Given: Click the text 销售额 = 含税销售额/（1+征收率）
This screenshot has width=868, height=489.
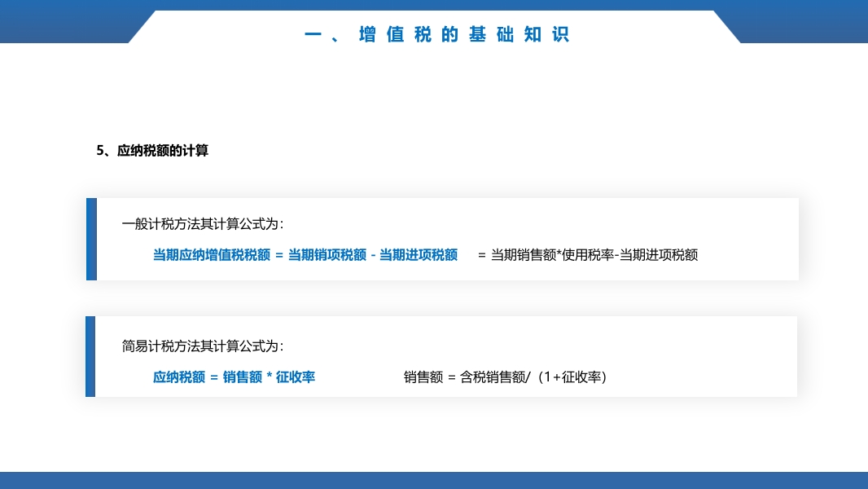Looking at the screenshot, I should tap(506, 377).
